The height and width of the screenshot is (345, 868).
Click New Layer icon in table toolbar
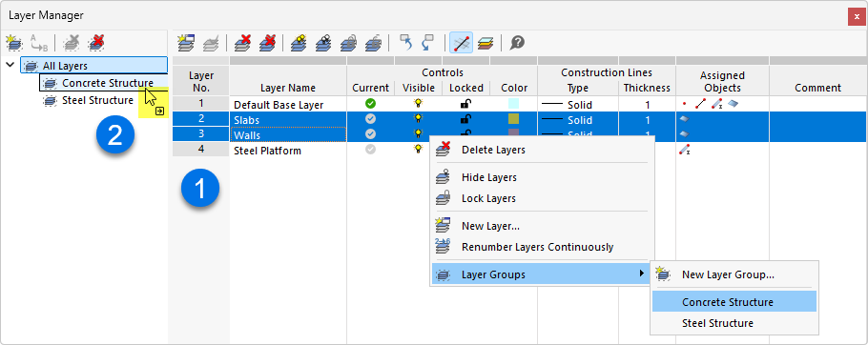[x=186, y=43]
